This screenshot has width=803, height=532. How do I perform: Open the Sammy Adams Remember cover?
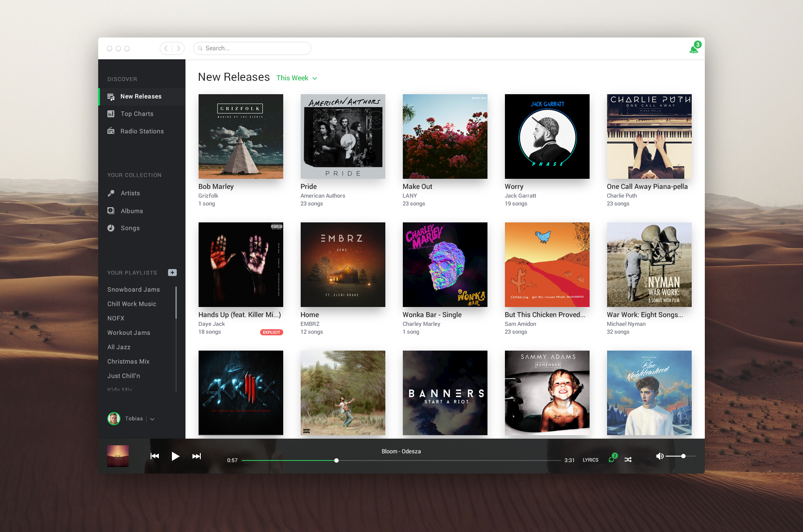click(x=547, y=393)
